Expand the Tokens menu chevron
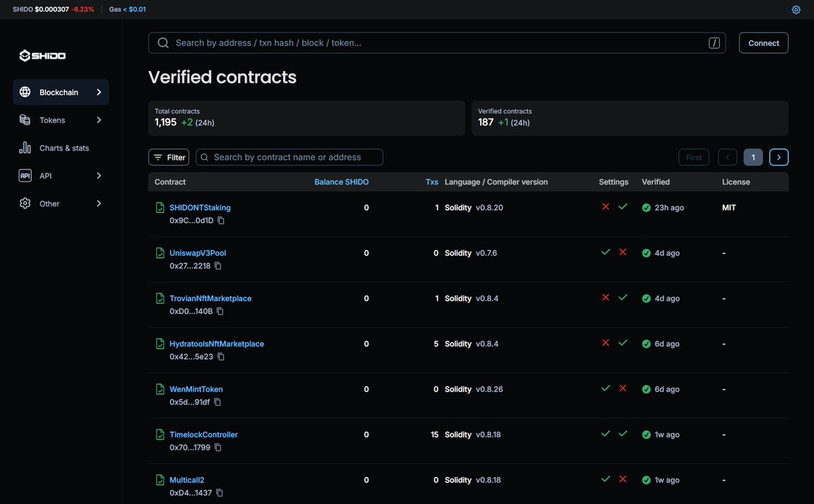 tap(99, 120)
